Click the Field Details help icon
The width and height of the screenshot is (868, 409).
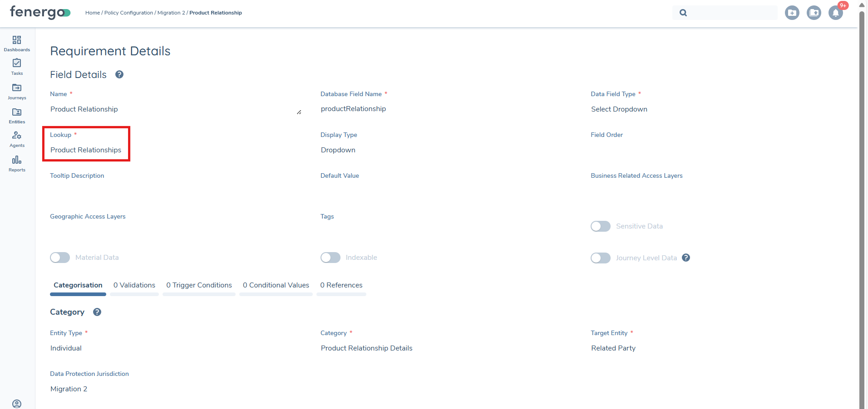click(x=119, y=74)
